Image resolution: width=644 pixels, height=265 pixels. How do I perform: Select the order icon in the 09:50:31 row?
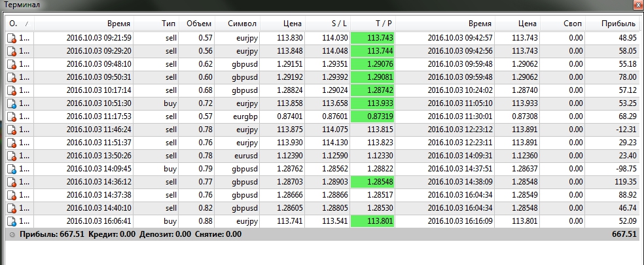click(12, 78)
